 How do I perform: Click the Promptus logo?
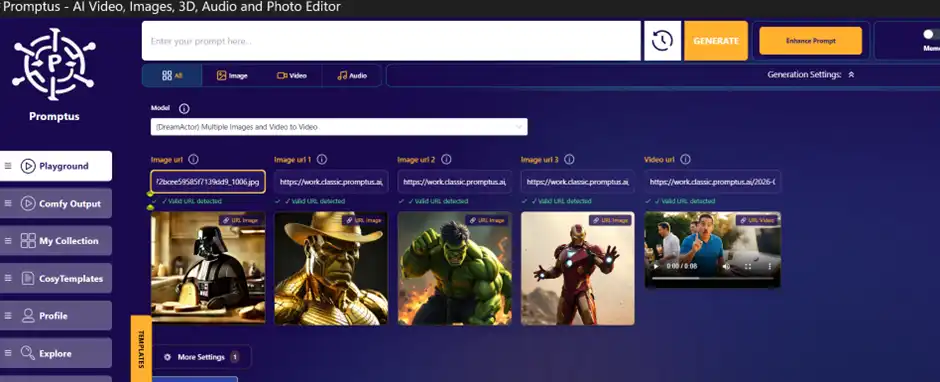pyautogui.click(x=54, y=64)
